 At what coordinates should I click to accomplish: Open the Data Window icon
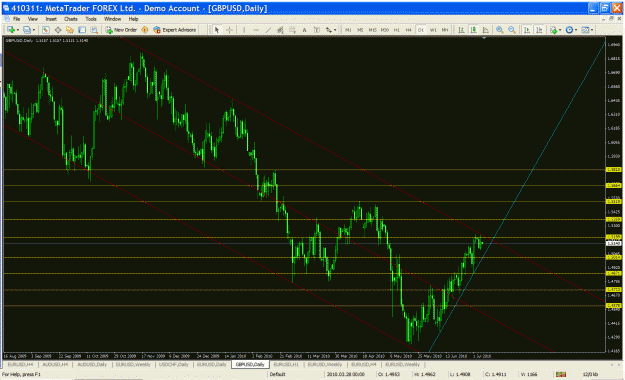(58, 30)
